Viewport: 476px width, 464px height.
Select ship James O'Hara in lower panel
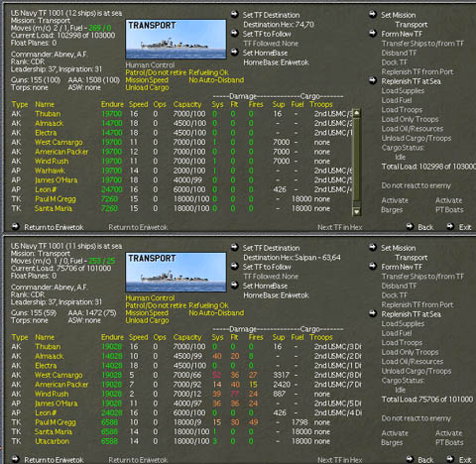coord(57,404)
